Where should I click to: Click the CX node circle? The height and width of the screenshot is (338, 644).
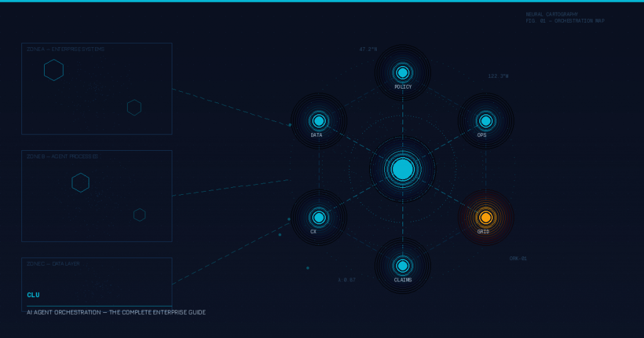(319, 217)
